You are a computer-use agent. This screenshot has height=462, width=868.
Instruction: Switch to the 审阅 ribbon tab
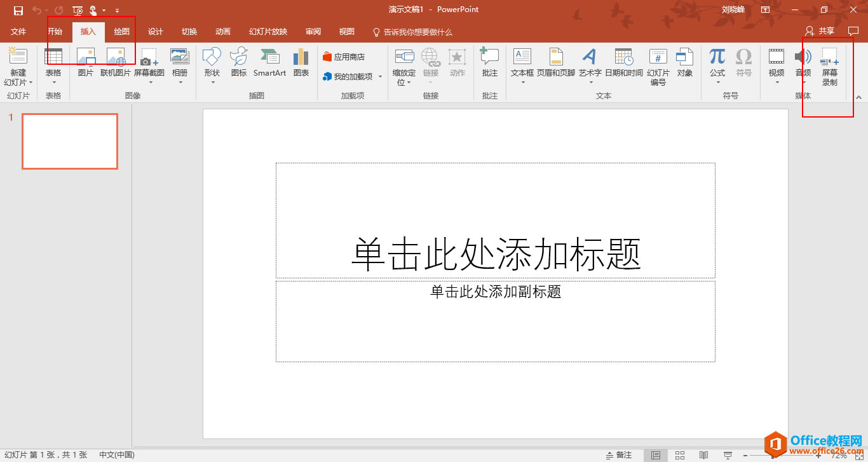click(x=313, y=31)
